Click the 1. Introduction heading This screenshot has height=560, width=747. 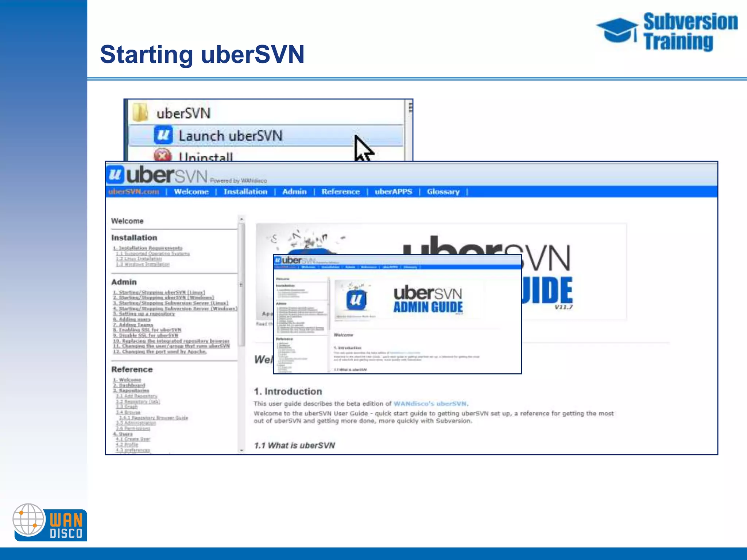click(x=288, y=392)
